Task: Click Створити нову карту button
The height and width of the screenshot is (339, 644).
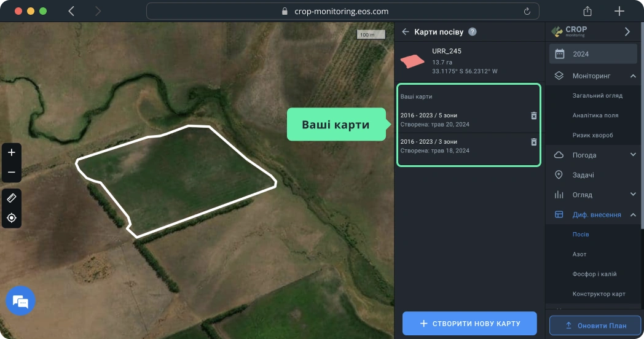Action: (x=469, y=324)
